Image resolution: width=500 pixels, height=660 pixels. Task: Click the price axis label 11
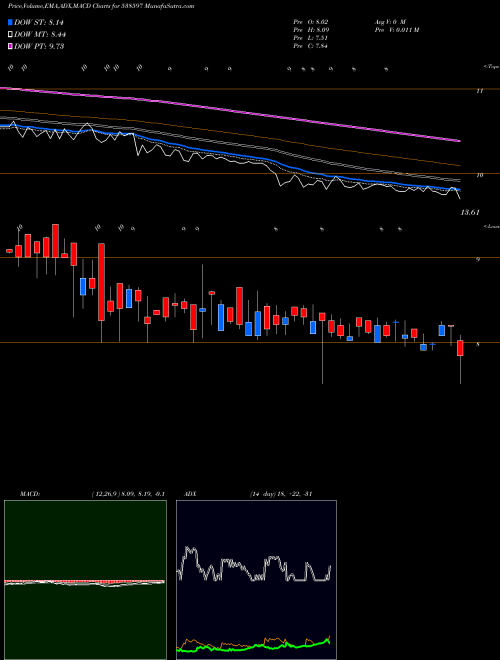click(480, 90)
